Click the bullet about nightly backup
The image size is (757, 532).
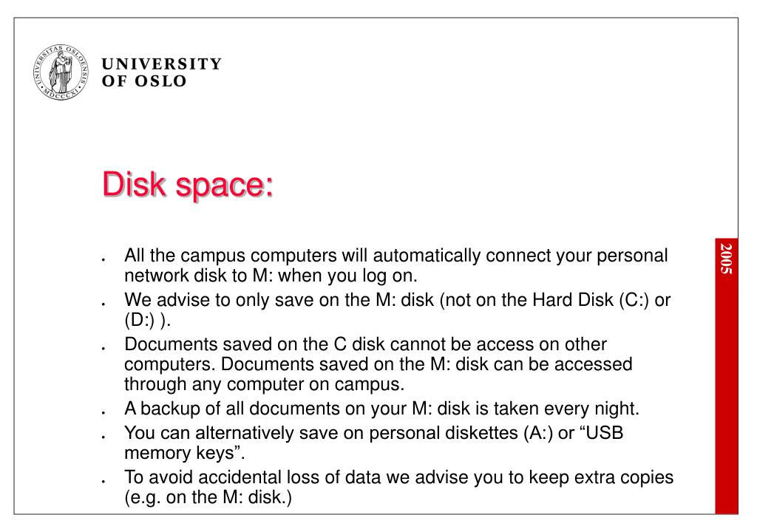381,409
